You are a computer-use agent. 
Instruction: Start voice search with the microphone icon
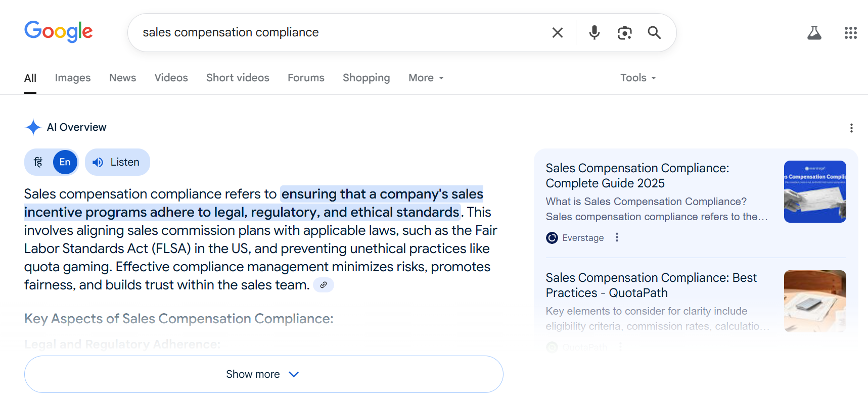(x=595, y=33)
